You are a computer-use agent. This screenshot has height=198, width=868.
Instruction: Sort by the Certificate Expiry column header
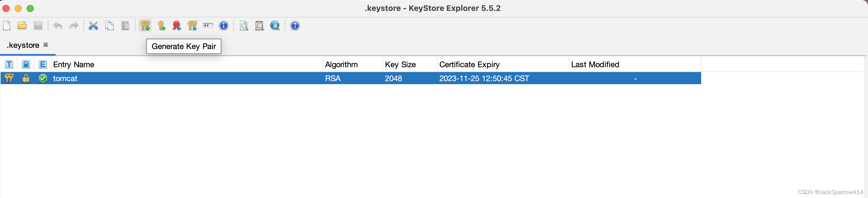503,64
